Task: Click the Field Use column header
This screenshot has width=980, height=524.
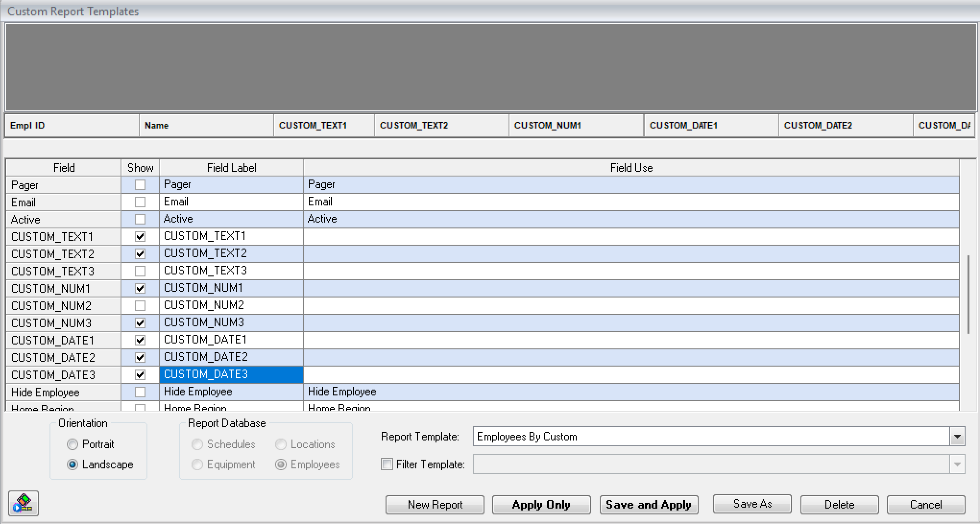Action: (631, 167)
